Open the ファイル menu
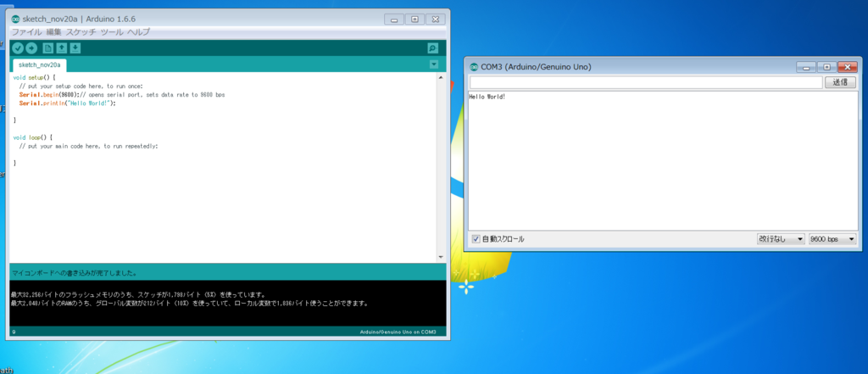Viewport: 868px width, 374px height. [26, 32]
